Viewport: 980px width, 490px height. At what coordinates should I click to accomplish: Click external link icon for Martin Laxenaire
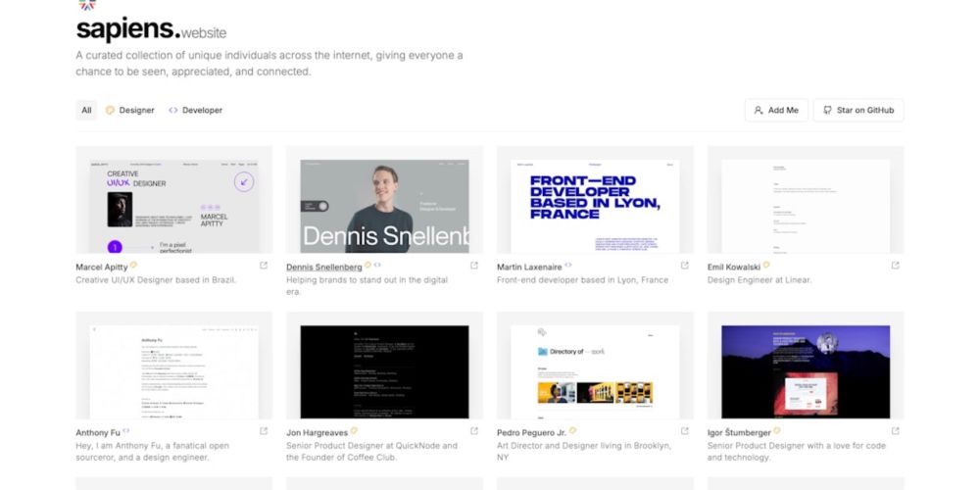click(685, 266)
